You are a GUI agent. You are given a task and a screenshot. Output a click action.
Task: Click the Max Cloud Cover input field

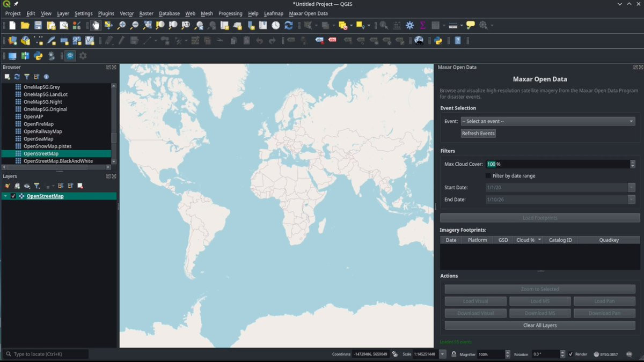click(557, 164)
